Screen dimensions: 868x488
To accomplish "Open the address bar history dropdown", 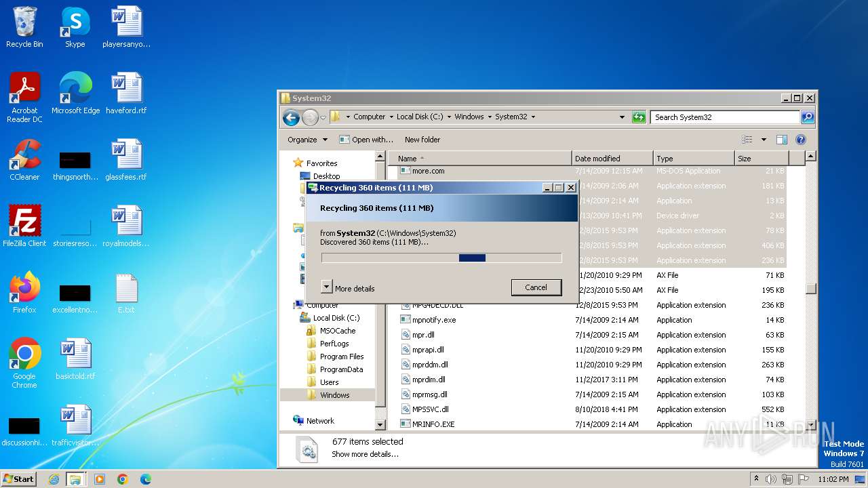I will 622,117.
